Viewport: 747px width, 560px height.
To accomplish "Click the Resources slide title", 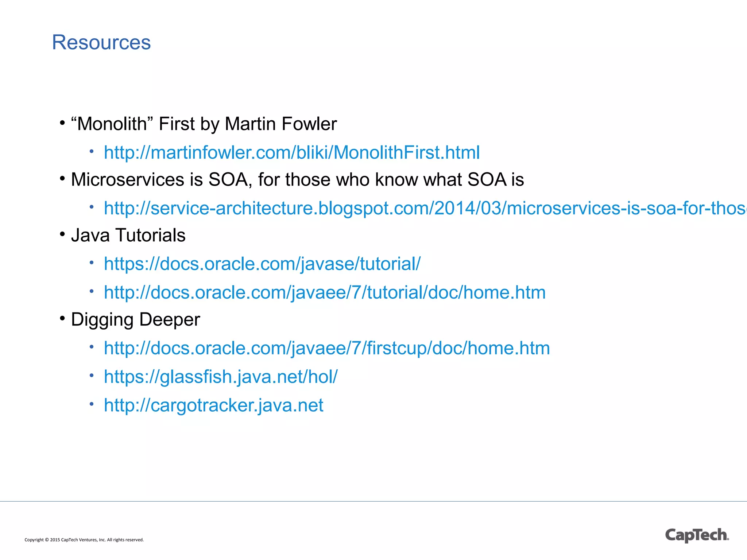I will pos(101,42).
